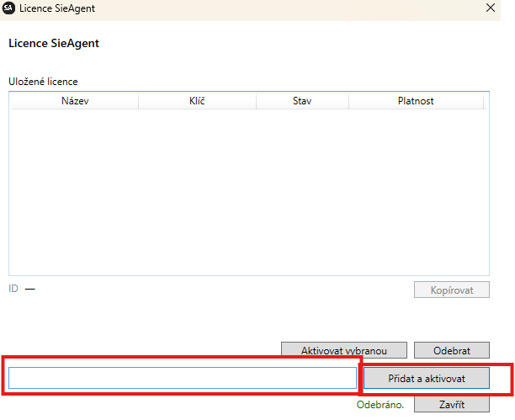Click the SieAgent app icon in title bar
The image size is (515, 420).
coord(8,8)
